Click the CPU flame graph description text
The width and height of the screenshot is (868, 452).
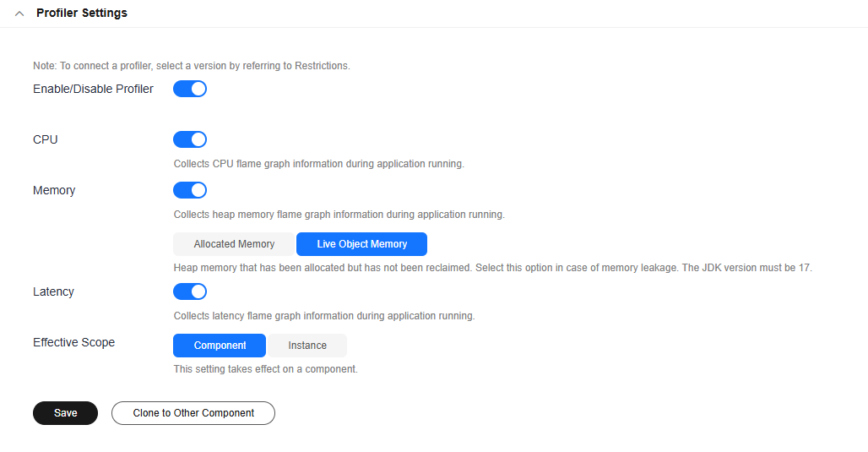coord(319,164)
